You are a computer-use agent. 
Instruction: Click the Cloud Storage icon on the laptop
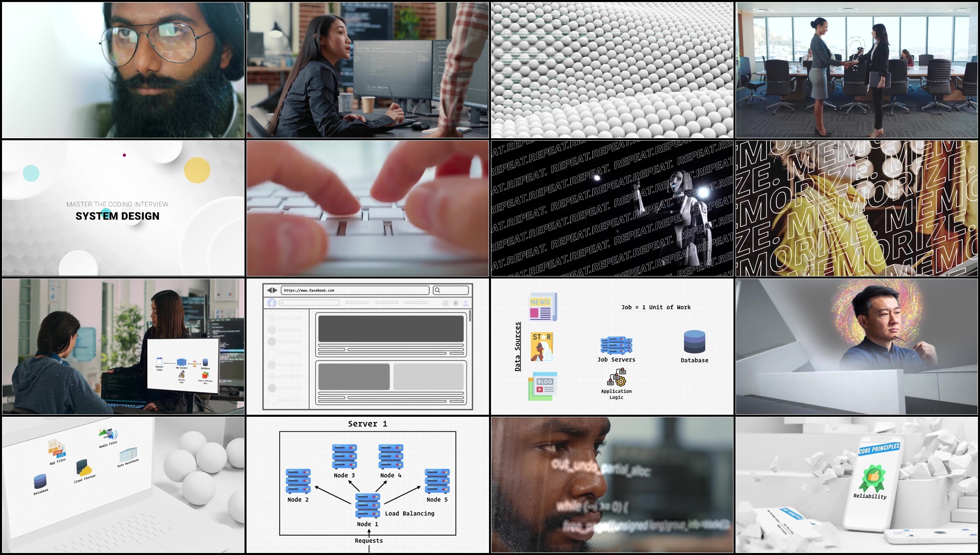click(84, 468)
